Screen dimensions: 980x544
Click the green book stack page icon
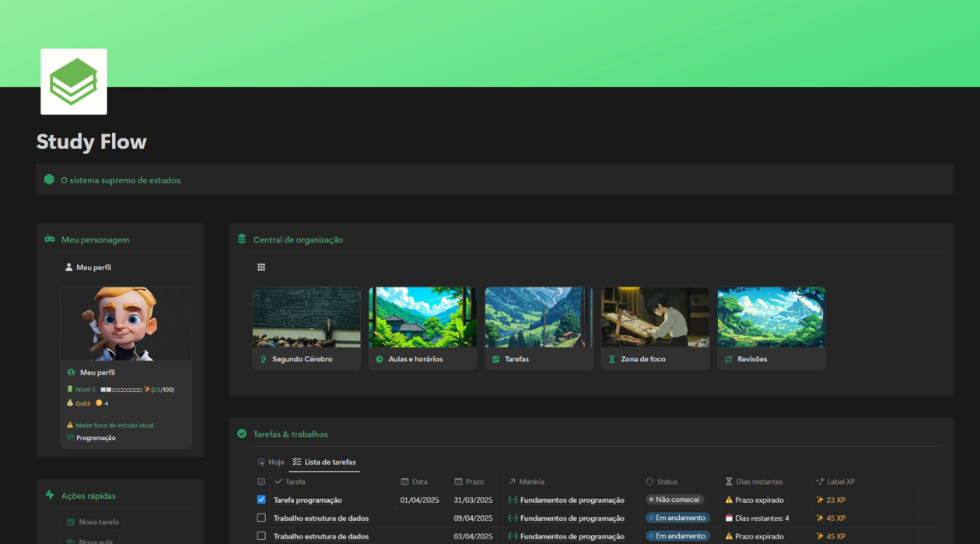coord(74,82)
